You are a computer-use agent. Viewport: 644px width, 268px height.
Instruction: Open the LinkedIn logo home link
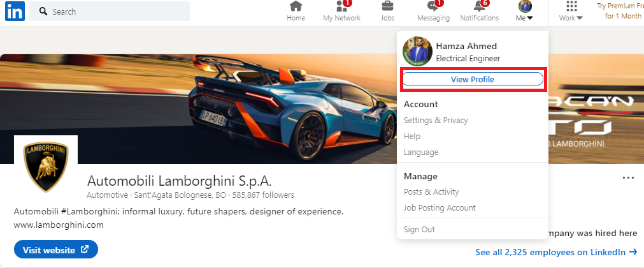(x=15, y=11)
